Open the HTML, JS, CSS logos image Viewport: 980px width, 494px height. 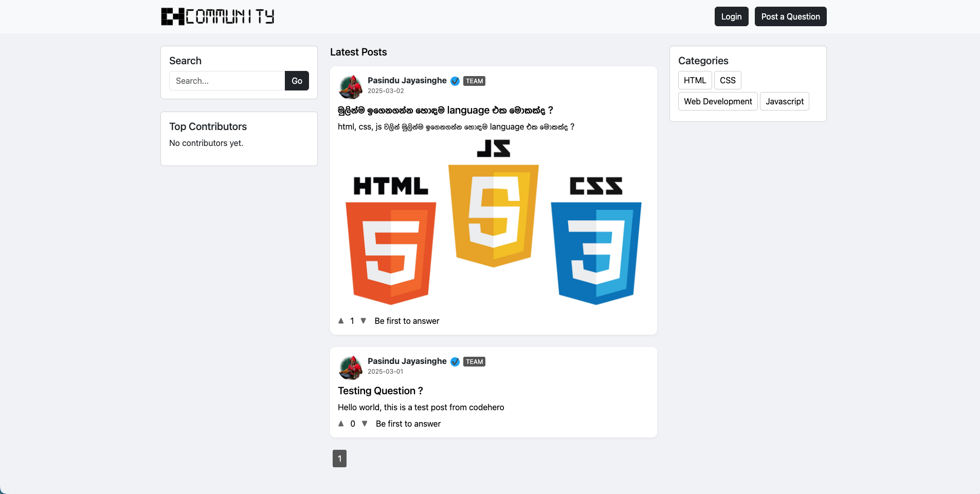[493, 222]
